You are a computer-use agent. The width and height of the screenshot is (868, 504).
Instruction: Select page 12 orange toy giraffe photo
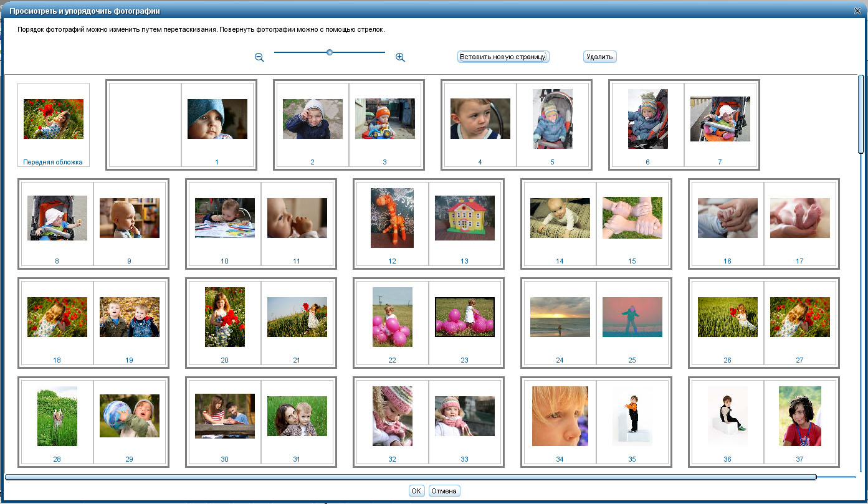392,218
